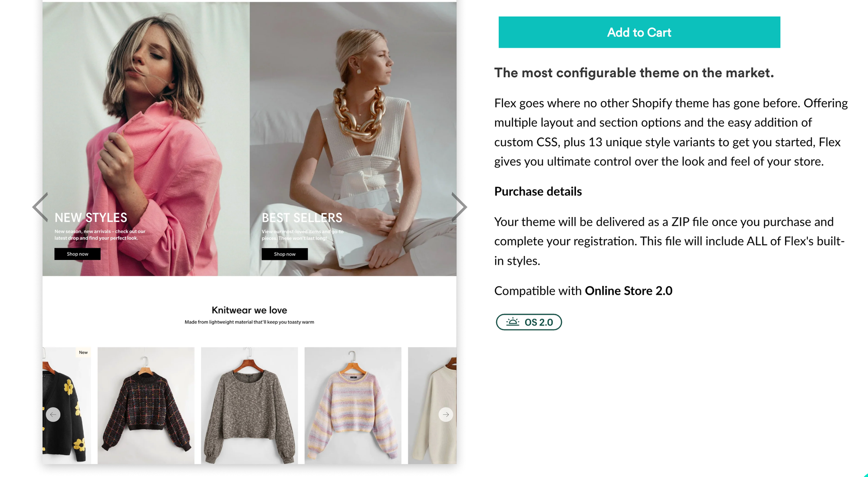Click the right arrow of the hero carousel
The image size is (868, 477).
pos(460,207)
